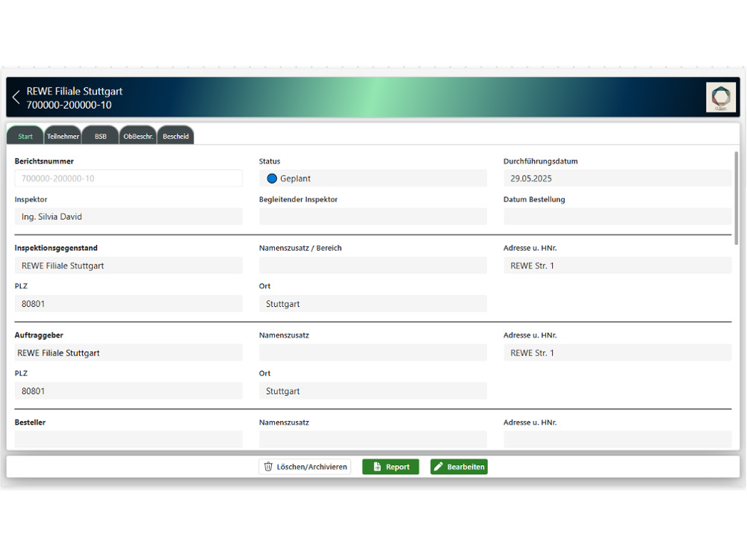The height and width of the screenshot is (560, 747).
Task: Click the Berichtsnummer label
Action: pyautogui.click(x=44, y=161)
